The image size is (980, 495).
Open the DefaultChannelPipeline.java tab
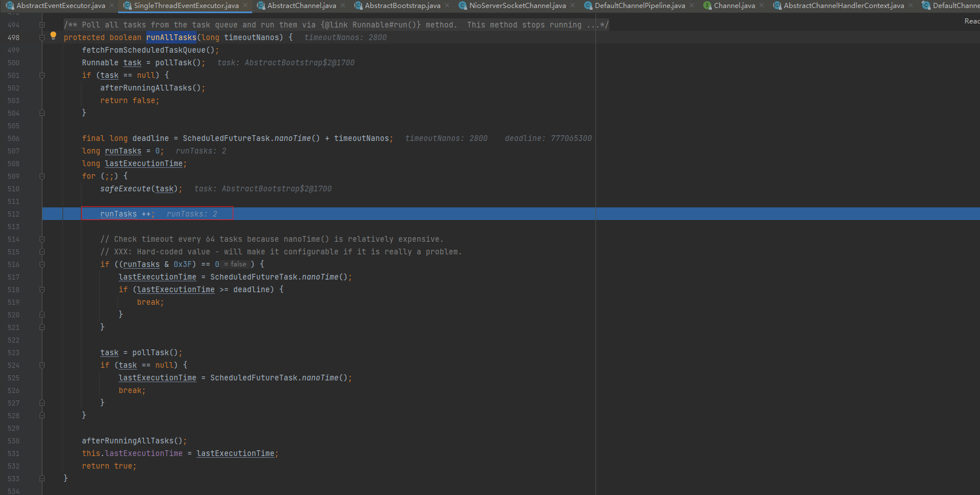point(640,6)
